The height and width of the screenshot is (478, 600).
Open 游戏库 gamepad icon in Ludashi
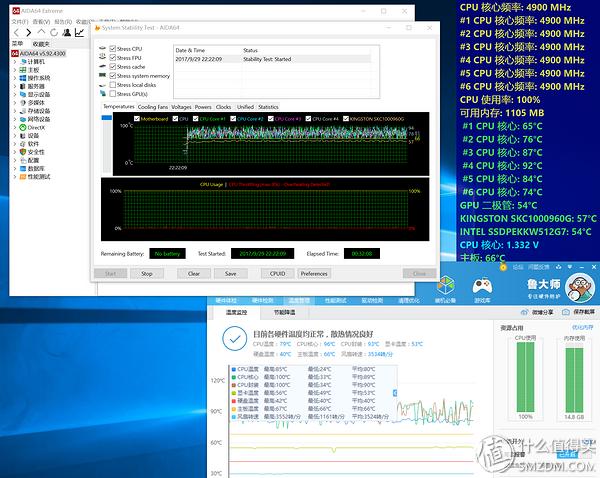tap(482, 285)
